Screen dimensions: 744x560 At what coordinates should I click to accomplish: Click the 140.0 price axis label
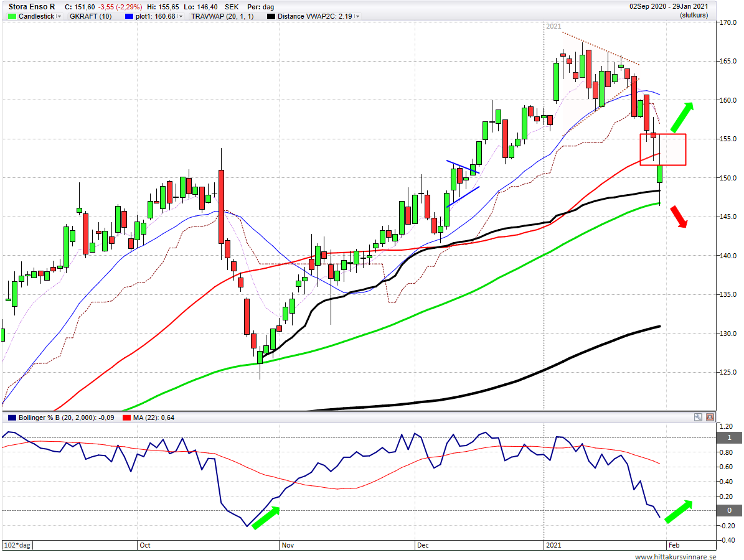728,256
